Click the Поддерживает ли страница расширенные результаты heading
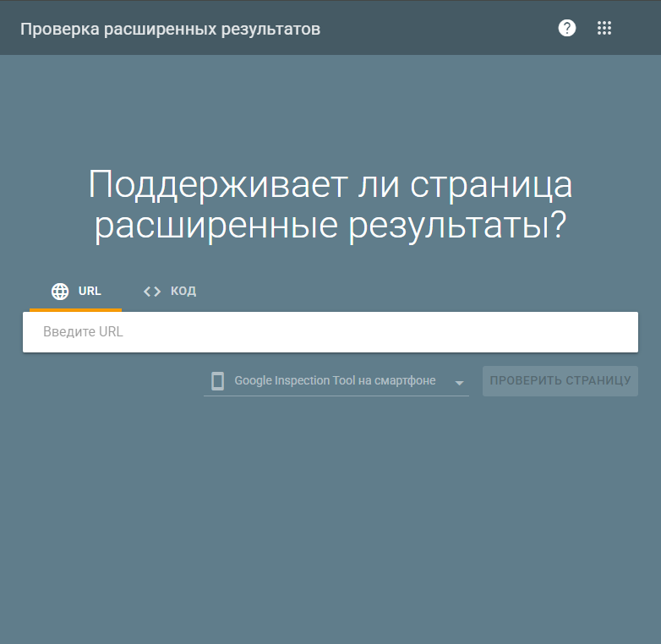Viewport: 661px width, 644px height. (330, 205)
